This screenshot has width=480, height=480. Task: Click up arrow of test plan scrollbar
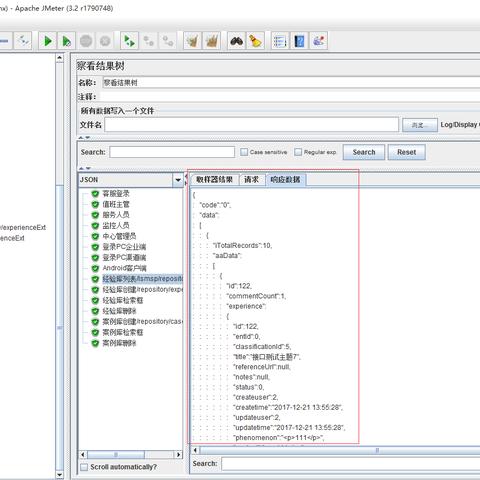(59, 58)
